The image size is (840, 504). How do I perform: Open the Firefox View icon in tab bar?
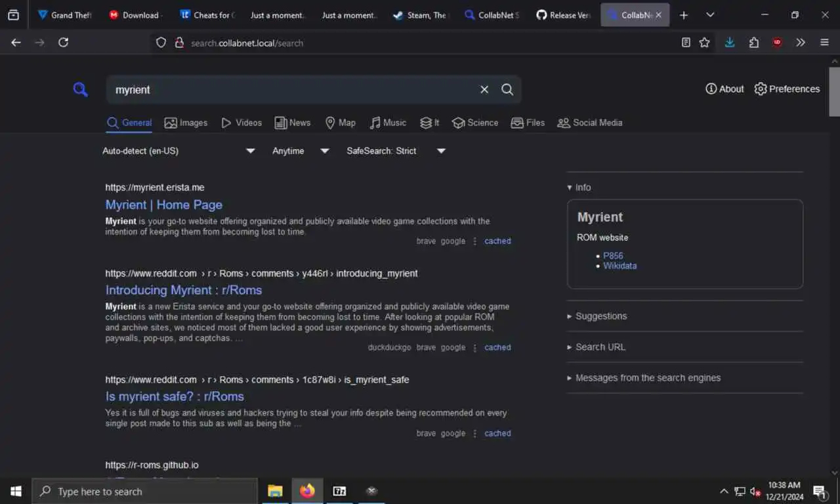[x=13, y=14]
